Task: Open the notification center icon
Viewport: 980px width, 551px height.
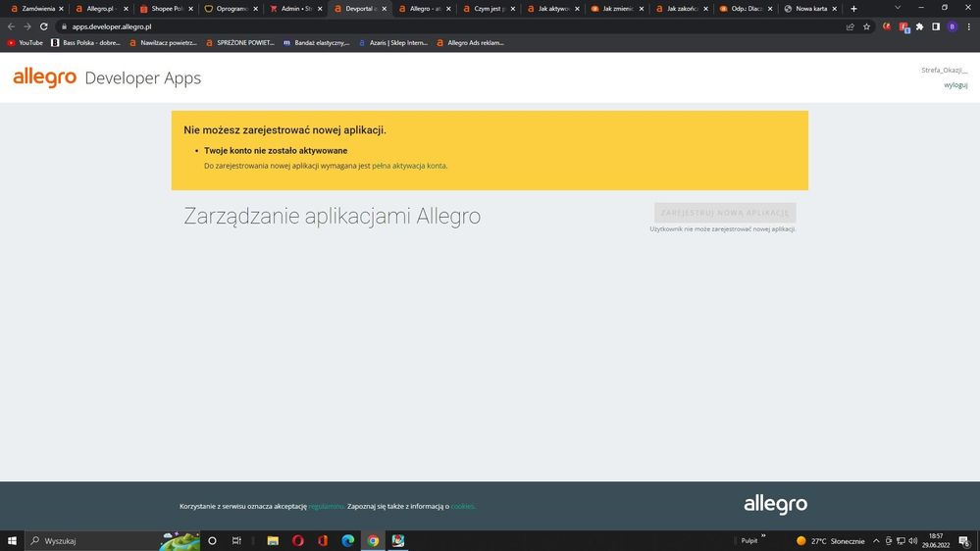Action: [x=964, y=541]
